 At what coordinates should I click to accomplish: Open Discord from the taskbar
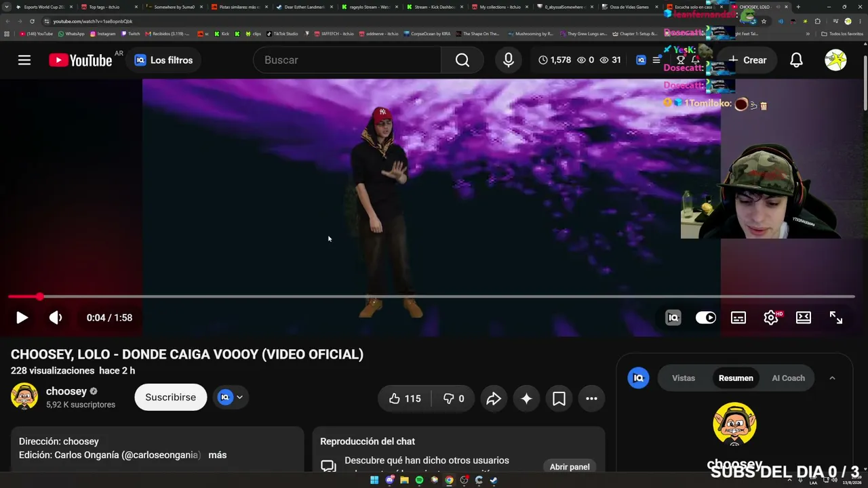390,481
